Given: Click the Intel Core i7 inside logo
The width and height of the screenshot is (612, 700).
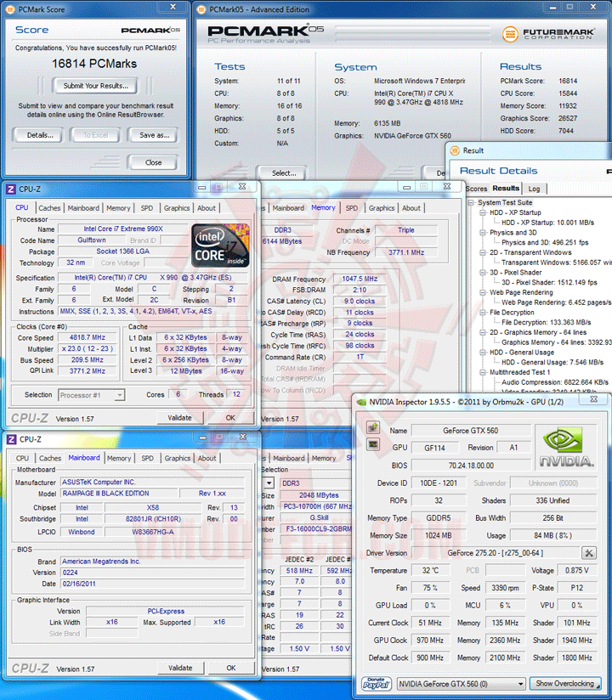Looking at the screenshot, I should [220, 246].
